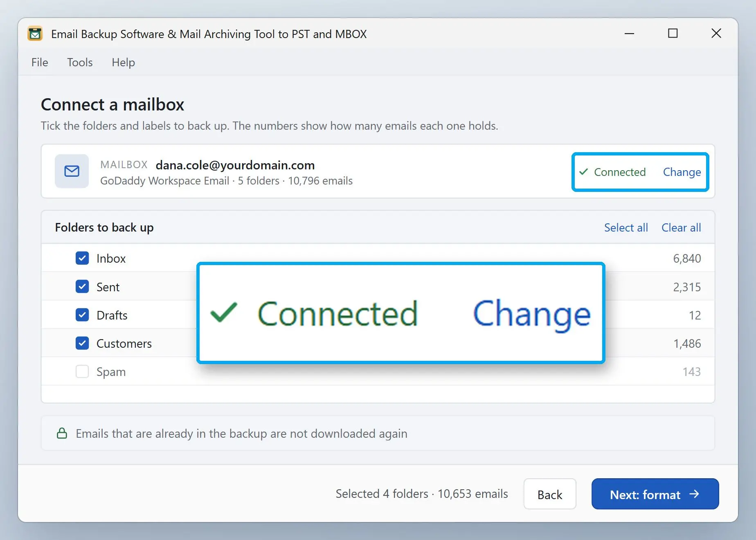Click the Back button

click(550, 494)
